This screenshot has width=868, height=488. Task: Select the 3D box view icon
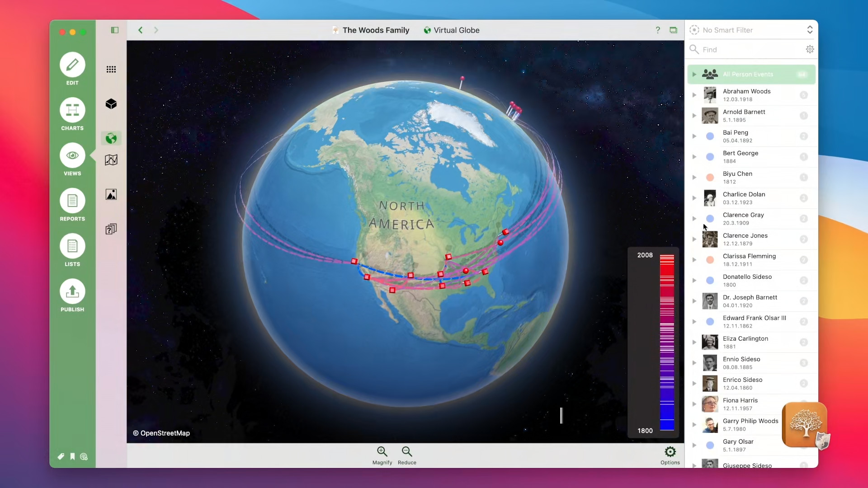click(111, 104)
